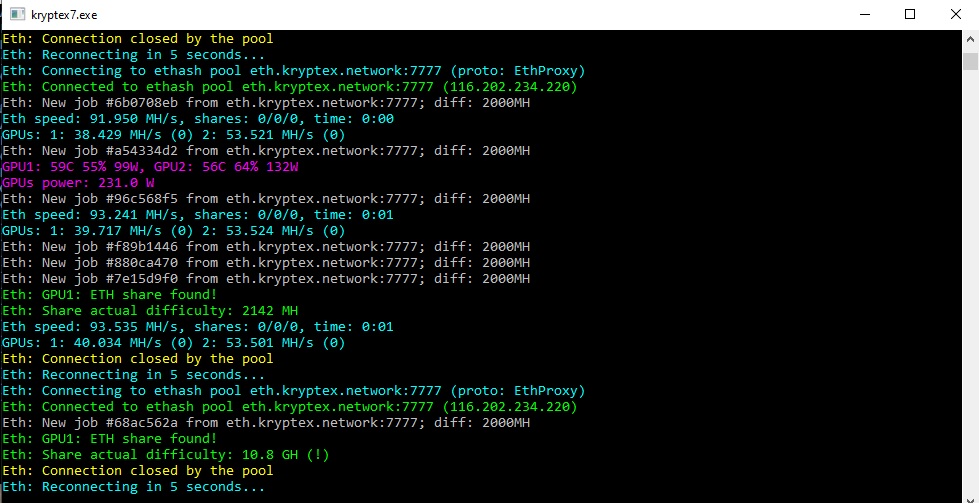Screen dimensions: 979x504
Task: Click line 'New job #7e15d9f0'
Action: pyautogui.click(x=266, y=279)
